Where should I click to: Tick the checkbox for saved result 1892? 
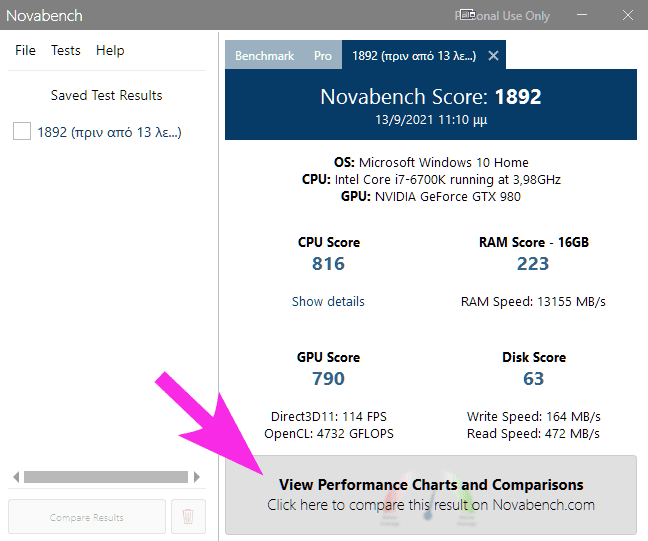[22, 131]
